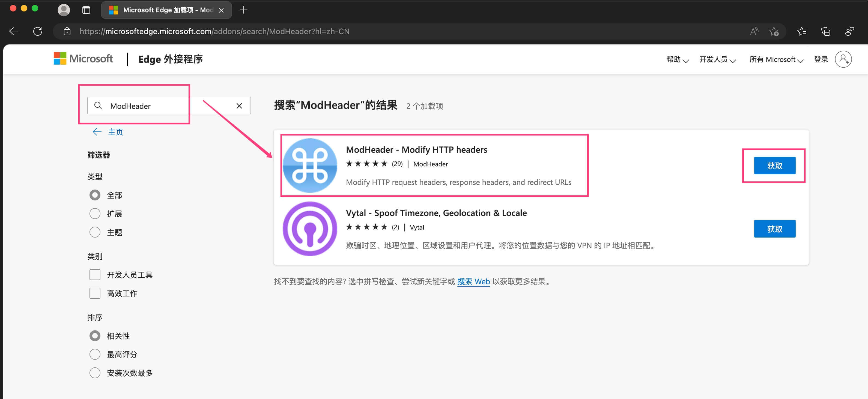This screenshot has width=868, height=399.
Task: Reload the page with refresh icon
Action: pos(37,31)
